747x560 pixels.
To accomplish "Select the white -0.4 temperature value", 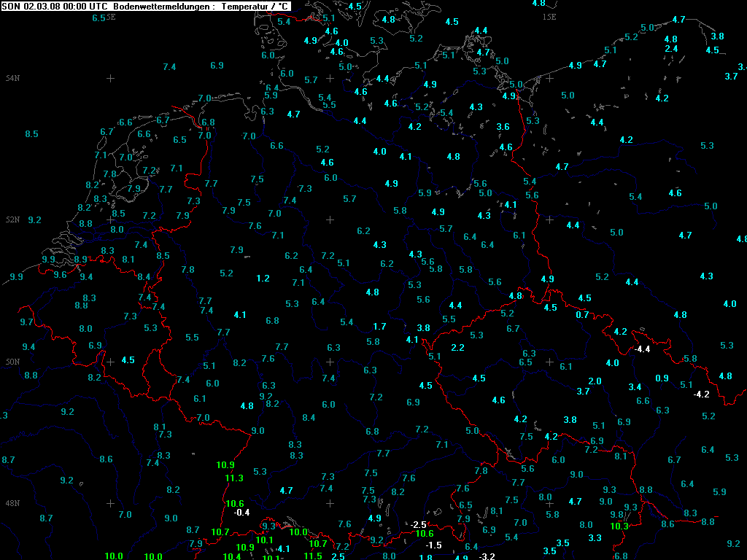I will (x=241, y=512).
